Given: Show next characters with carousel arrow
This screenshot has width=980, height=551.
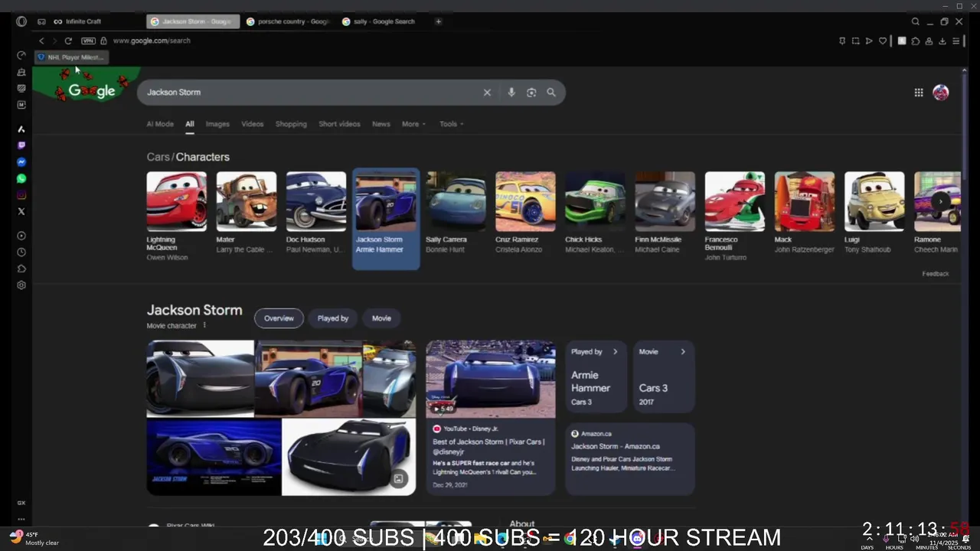Looking at the screenshot, I should pyautogui.click(x=940, y=202).
